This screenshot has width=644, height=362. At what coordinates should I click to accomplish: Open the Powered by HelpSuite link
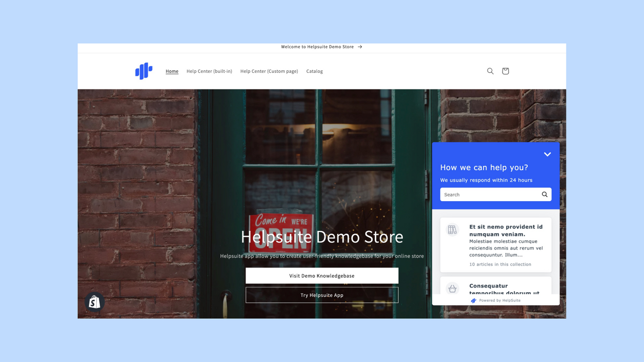point(500,300)
